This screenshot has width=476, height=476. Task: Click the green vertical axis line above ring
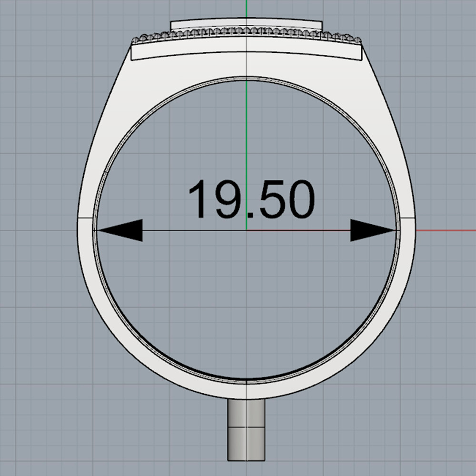246,10
